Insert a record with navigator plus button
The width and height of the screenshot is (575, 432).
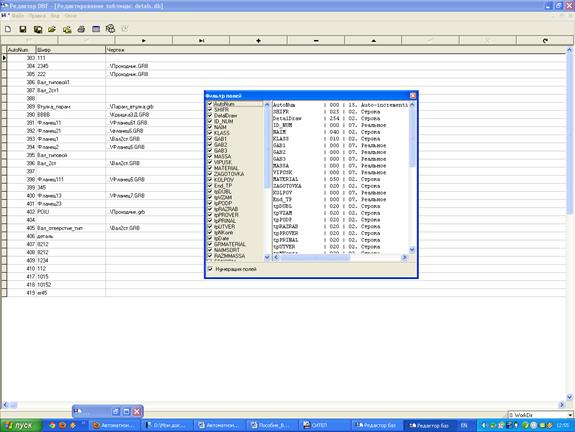pyautogui.click(x=259, y=40)
